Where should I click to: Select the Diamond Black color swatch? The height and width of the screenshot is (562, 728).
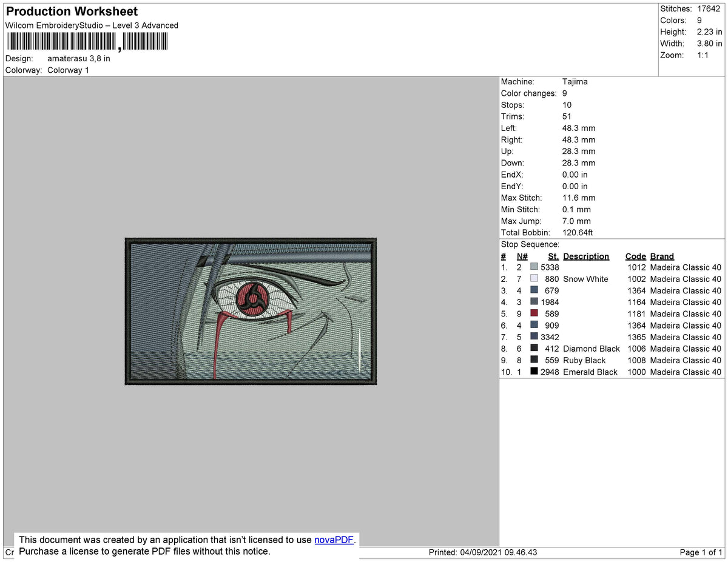534,349
